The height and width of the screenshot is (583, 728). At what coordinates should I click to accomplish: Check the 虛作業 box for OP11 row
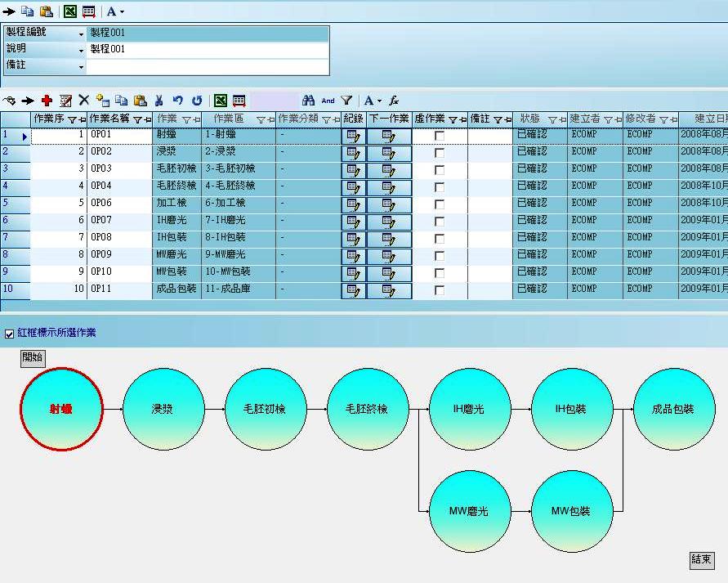pyautogui.click(x=440, y=289)
